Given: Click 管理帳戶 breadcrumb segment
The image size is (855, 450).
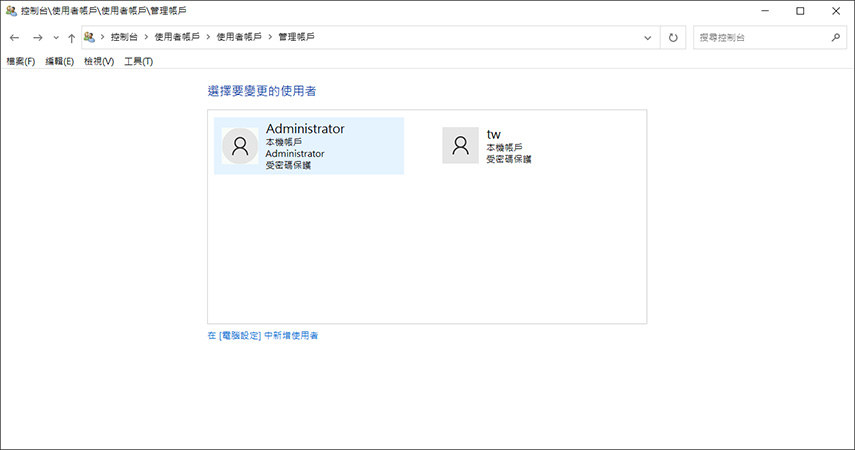Looking at the screenshot, I should (297, 37).
